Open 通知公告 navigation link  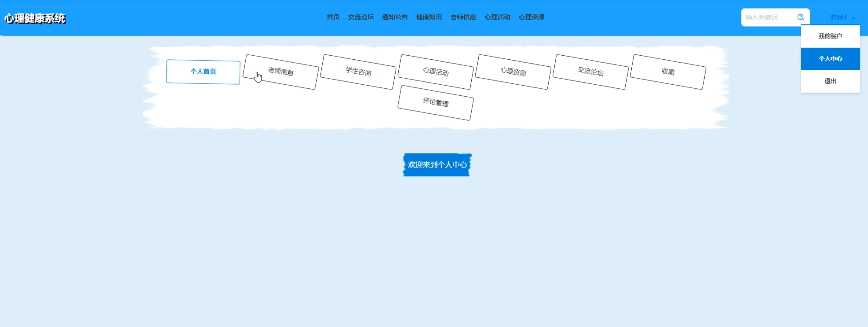395,17
